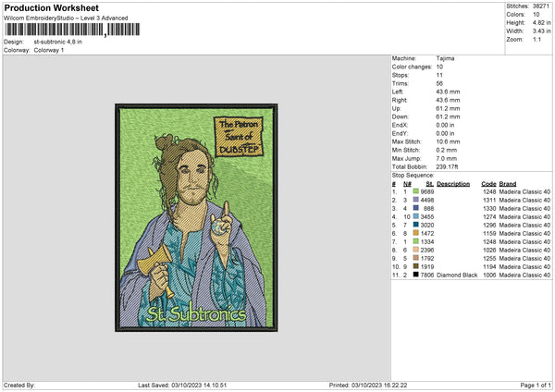Click the brown swatch for code 1194
This screenshot has height=392, width=555.
(415, 266)
